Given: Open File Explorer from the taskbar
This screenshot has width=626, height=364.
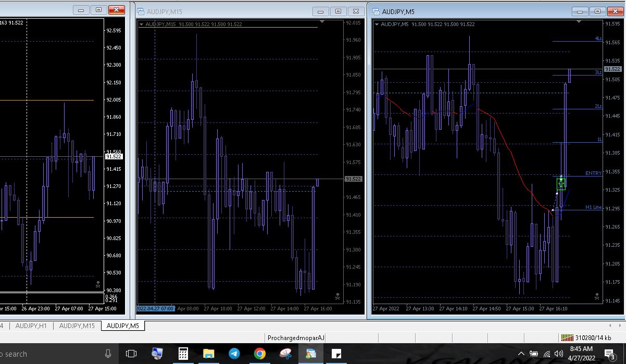Looking at the screenshot, I should pos(208,354).
